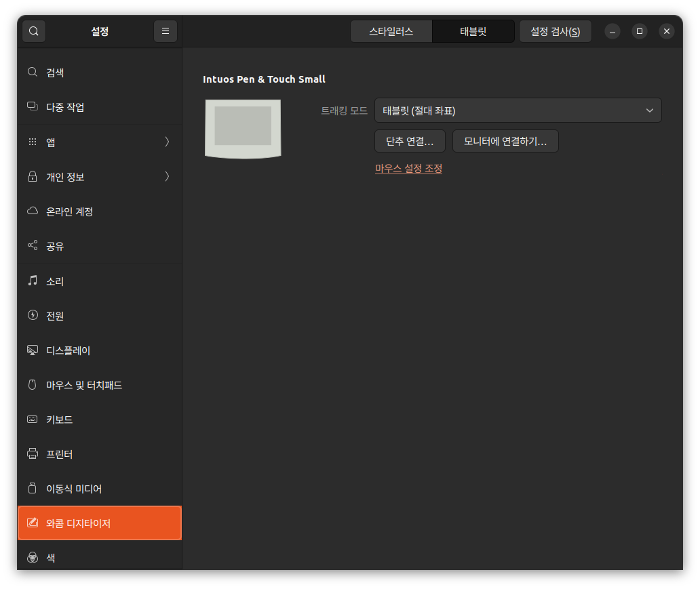Viewport: 700px width, 589px height.
Task: Click the 검색 sidebar magnifier icon
Action: pos(32,73)
